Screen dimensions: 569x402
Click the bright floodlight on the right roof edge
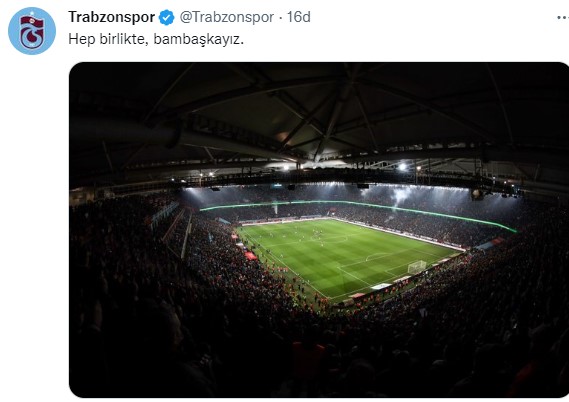pos(402,167)
